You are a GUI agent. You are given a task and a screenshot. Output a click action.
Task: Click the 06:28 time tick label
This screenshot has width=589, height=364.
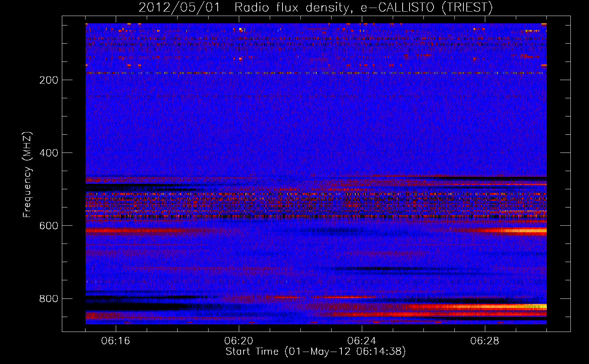(485, 341)
